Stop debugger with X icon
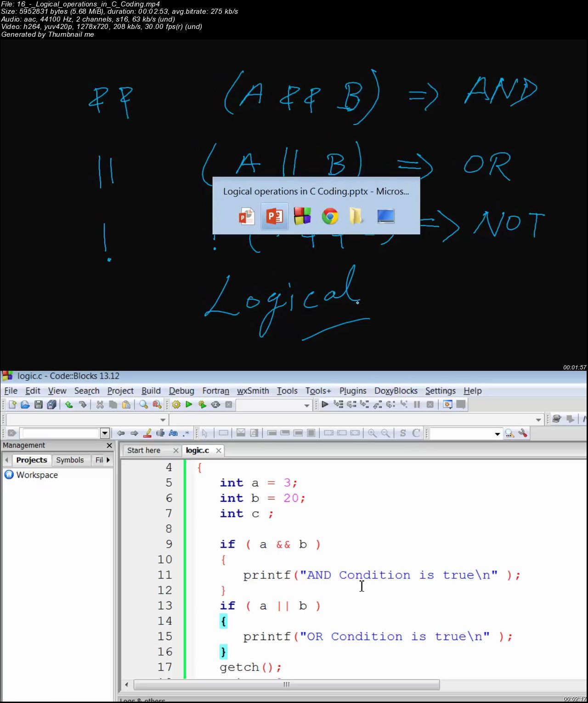 click(x=430, y=405)
